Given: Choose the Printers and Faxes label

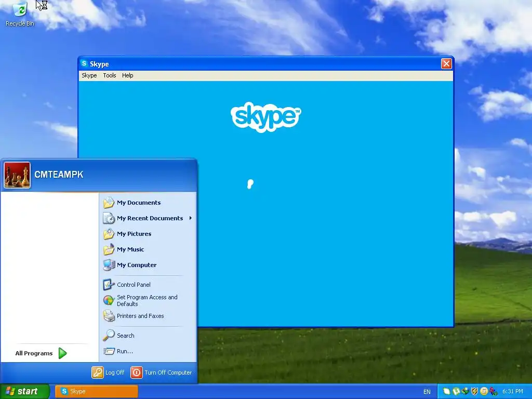Looking at the screenshot, I should [x=140, y=316].
